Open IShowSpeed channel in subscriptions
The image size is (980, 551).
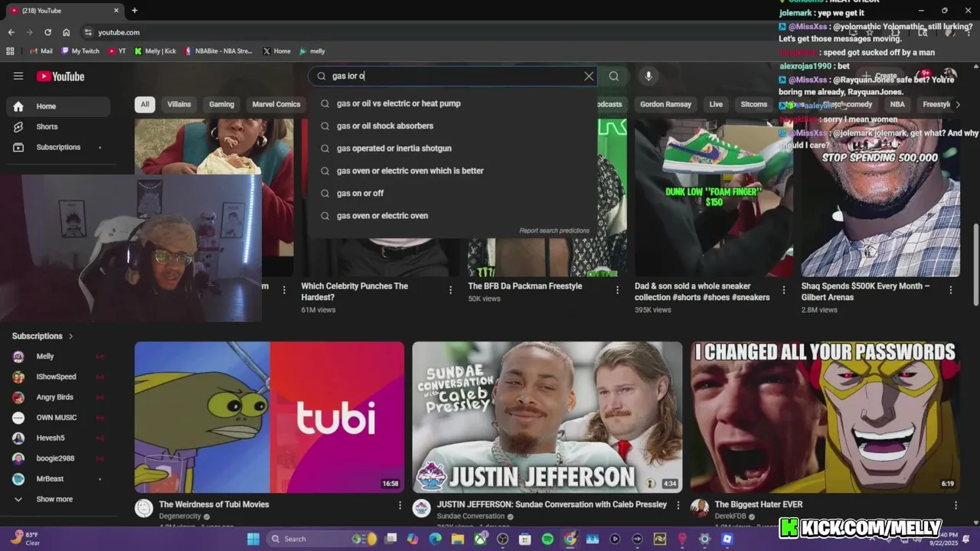click(x=58, y=377)
